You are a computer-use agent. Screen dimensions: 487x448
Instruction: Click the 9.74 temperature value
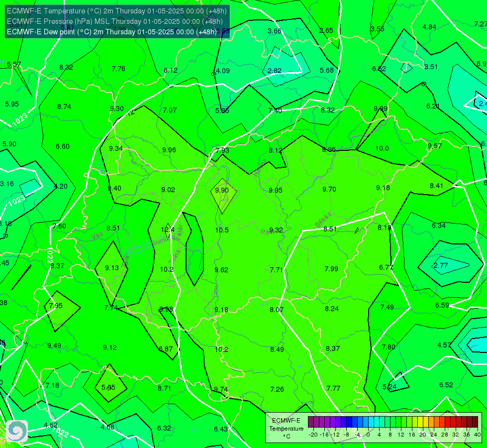click(221, 389)
